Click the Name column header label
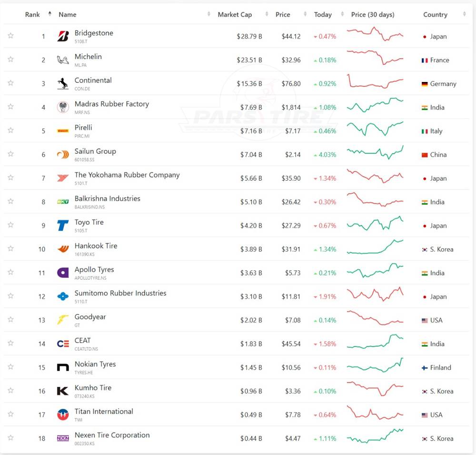The image size is (476, 455). [x=68, y=15]
